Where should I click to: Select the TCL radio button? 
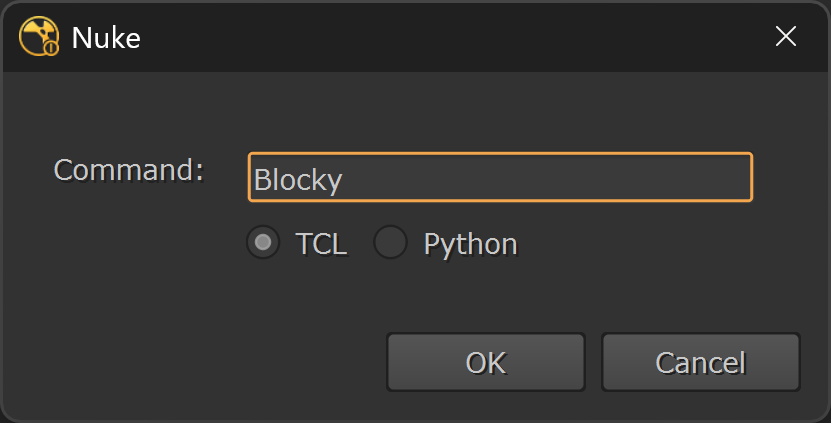[263, 243]
